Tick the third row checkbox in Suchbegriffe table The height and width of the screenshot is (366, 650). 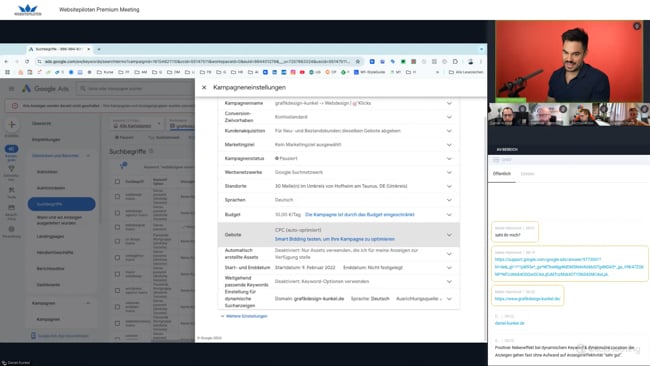(x=117, y=227)
